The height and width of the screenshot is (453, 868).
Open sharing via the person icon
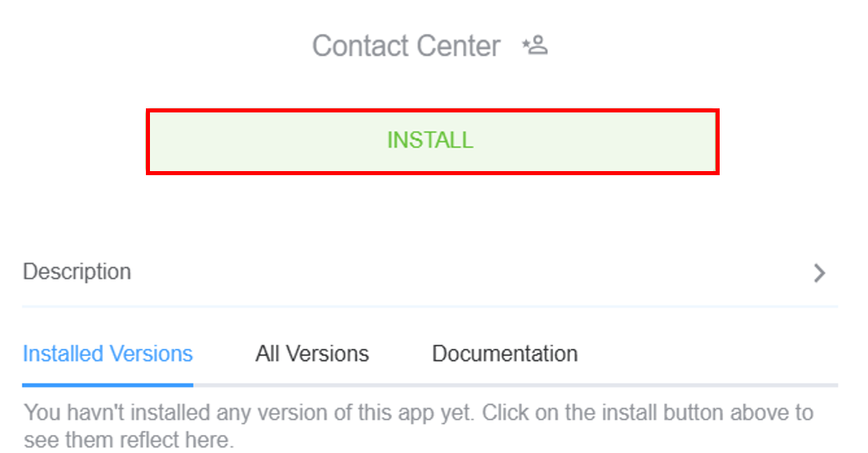[535, 46]
